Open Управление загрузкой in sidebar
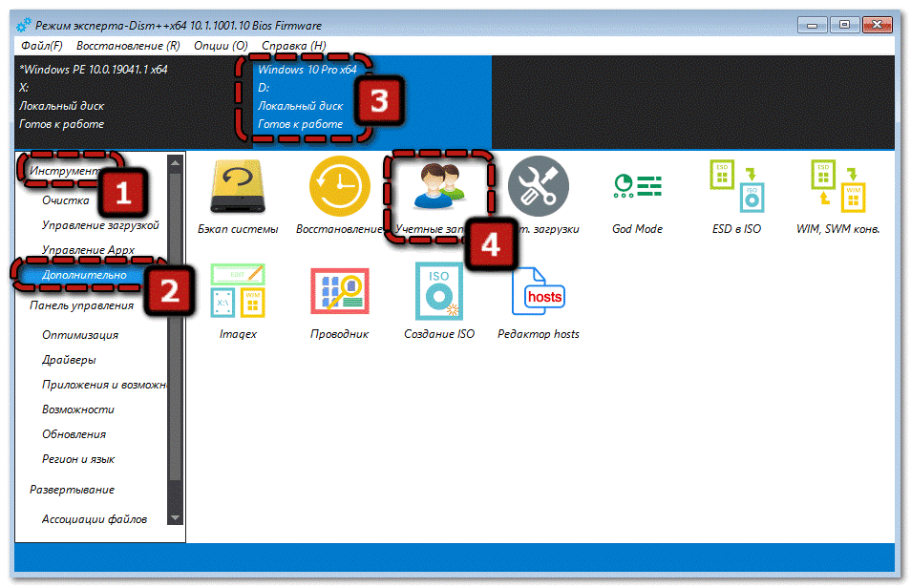 coord(100,225)
